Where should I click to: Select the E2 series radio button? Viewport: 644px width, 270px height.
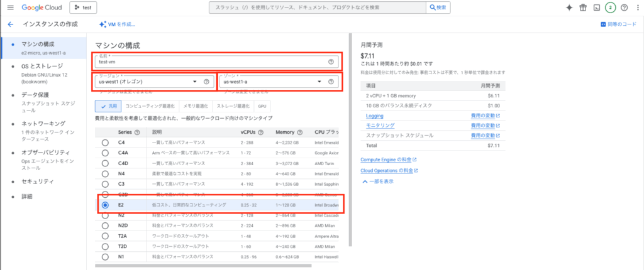105,205
